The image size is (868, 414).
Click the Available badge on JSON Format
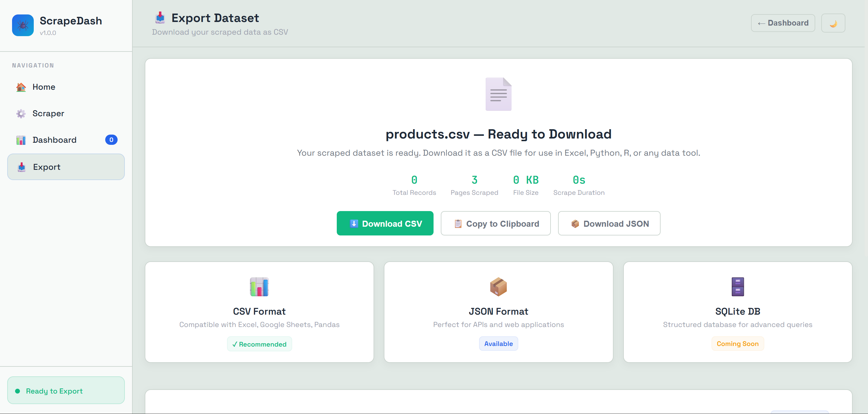498,343
